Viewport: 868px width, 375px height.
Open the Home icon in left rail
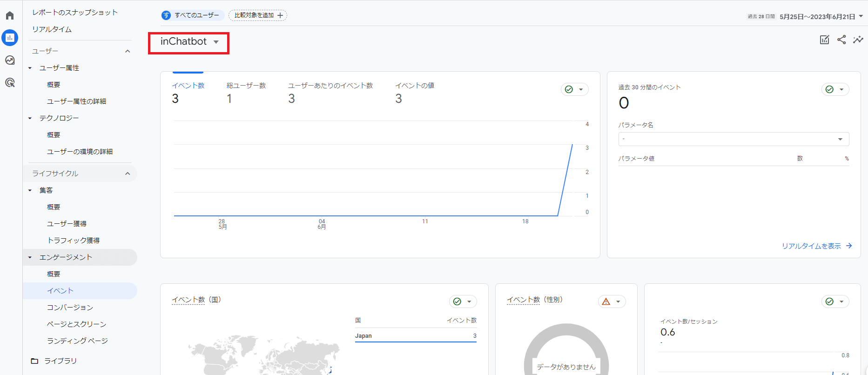[x=10, y=16]
